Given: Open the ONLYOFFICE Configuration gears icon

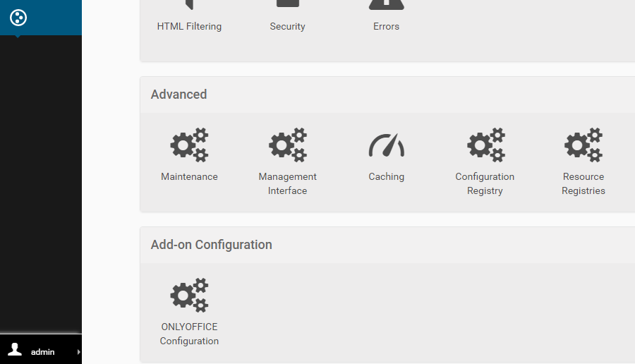Looking at the screenshot, I should [189, 295].
